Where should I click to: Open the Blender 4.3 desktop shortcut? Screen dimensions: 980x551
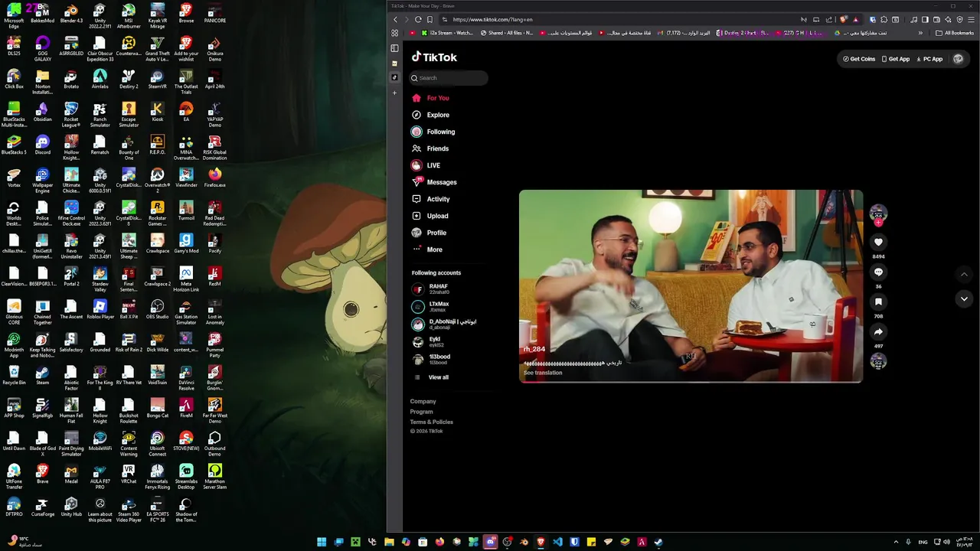coord(71,14)
